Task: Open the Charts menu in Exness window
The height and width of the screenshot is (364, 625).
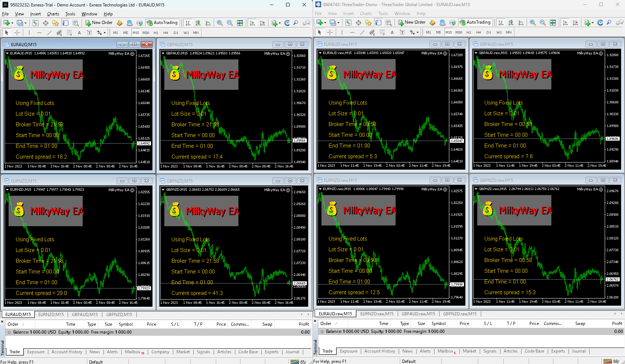Action: point(53,14)
